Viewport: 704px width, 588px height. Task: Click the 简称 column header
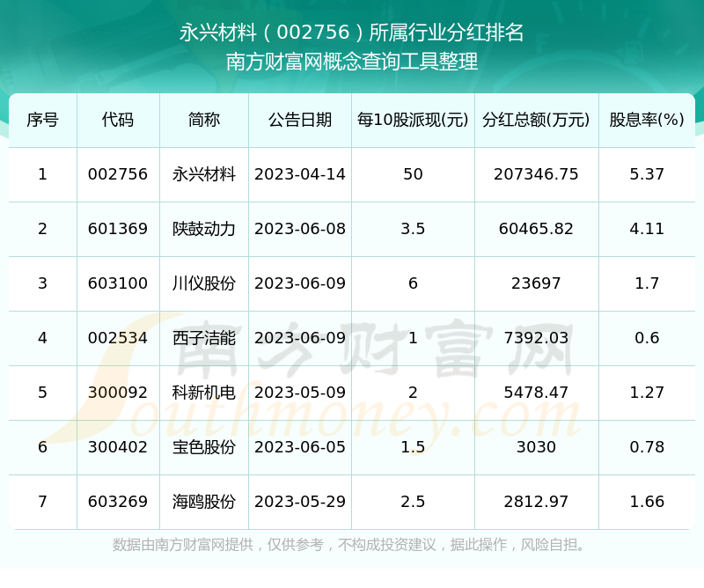tap(204, 120)
